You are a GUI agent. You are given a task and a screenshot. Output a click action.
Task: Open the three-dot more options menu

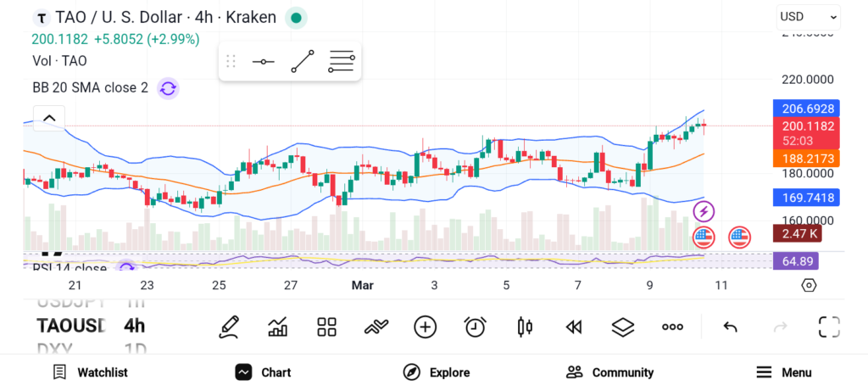coord(672,327)
